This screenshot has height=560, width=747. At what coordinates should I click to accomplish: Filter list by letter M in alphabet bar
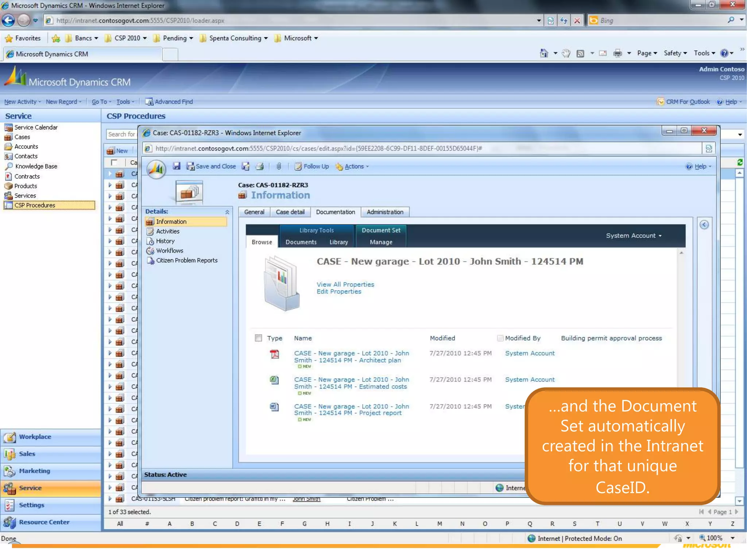[439, 524]
